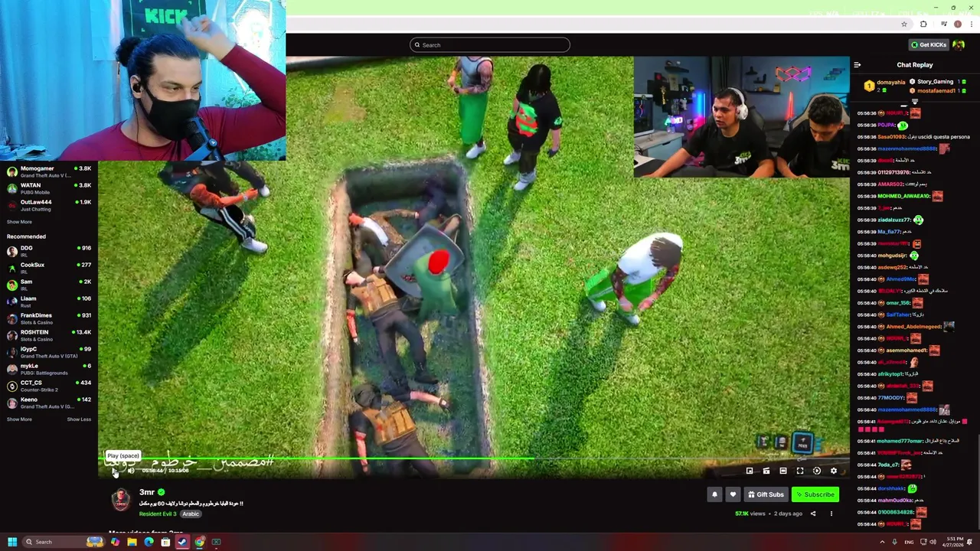The height and width of the screenshot is (551, 980).
Task: Seek along the green video progress bar
Action: [x=475, y=459]
